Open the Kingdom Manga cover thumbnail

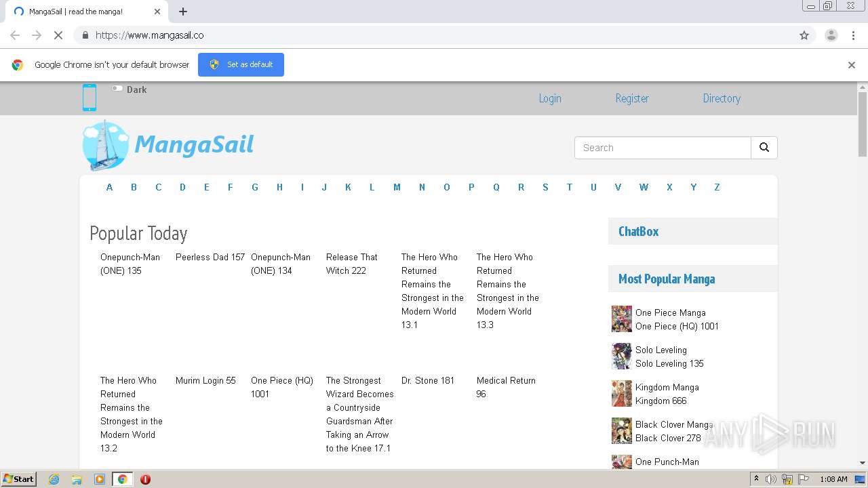tap(622, 393)
